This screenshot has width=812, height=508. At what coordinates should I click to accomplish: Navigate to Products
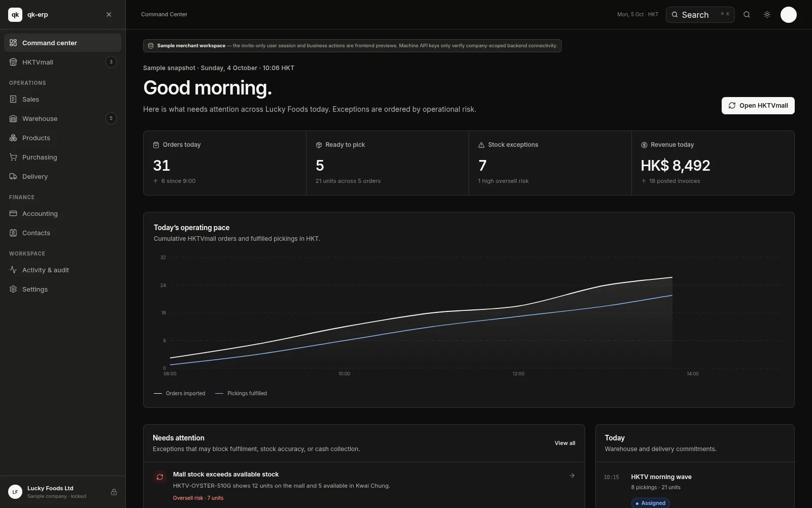[x=62, y=138]
